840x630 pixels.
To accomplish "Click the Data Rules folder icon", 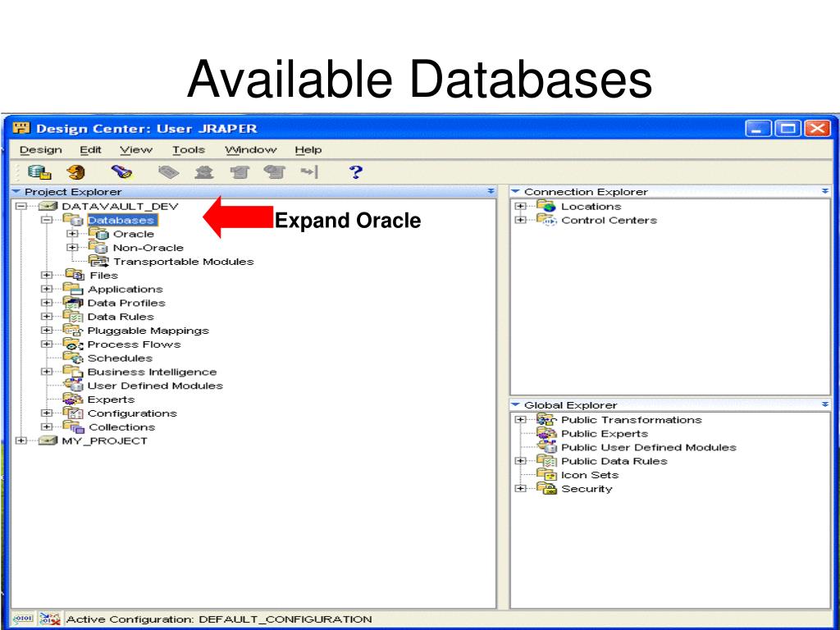I will click(x=73, y=317).
